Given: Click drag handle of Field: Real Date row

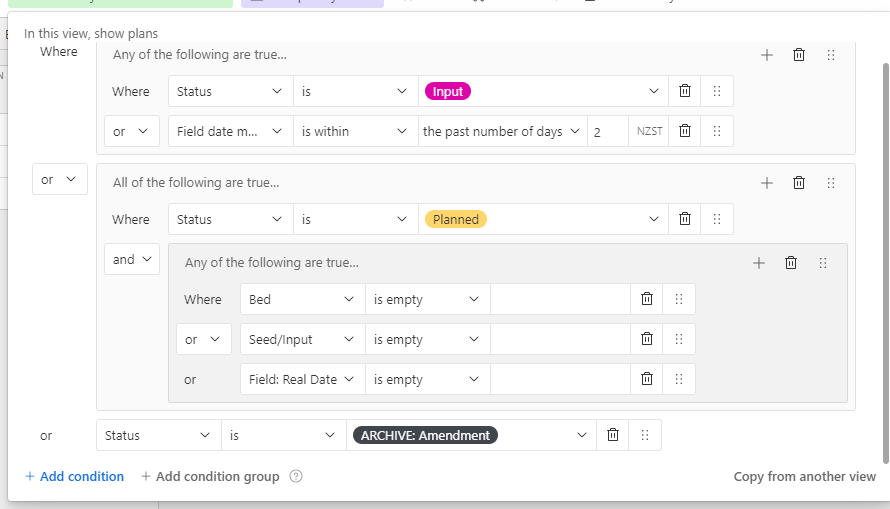Looking at the screenshot, I should 679,379.
